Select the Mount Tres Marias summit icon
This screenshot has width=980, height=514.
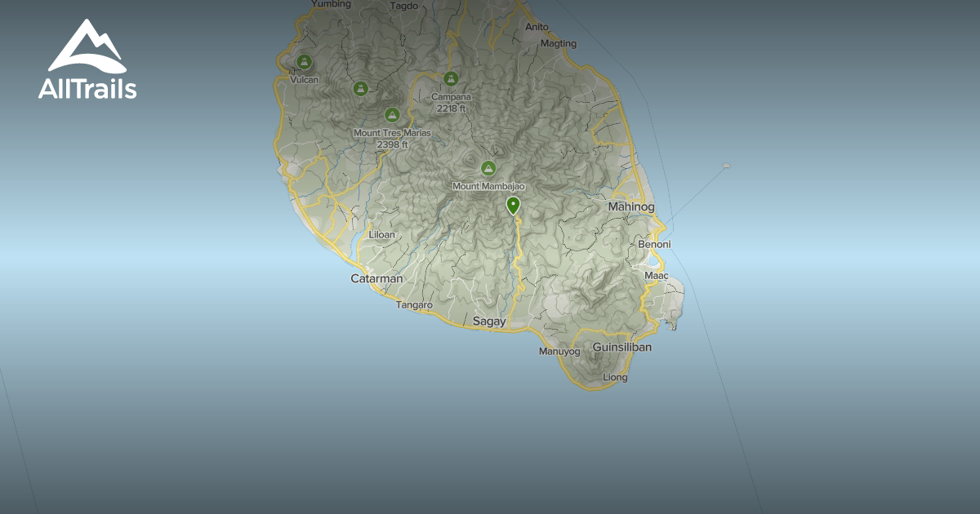390,113
